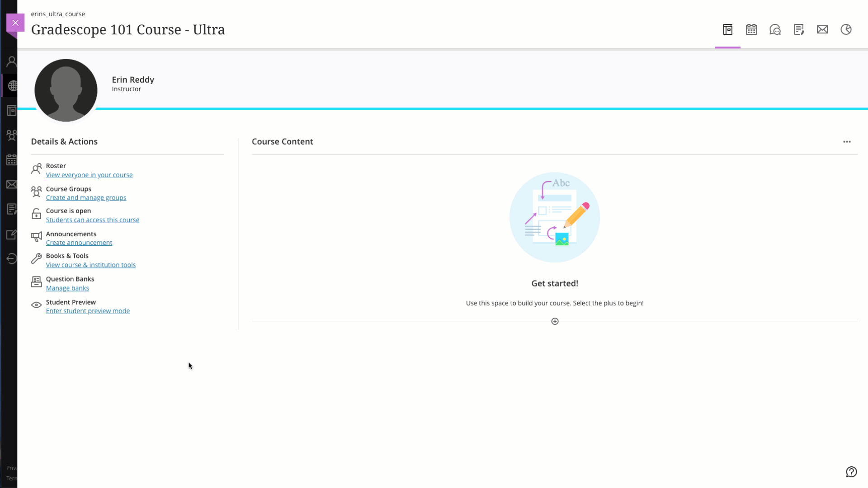Click the Erin Reddy name text

coord(133,80)
